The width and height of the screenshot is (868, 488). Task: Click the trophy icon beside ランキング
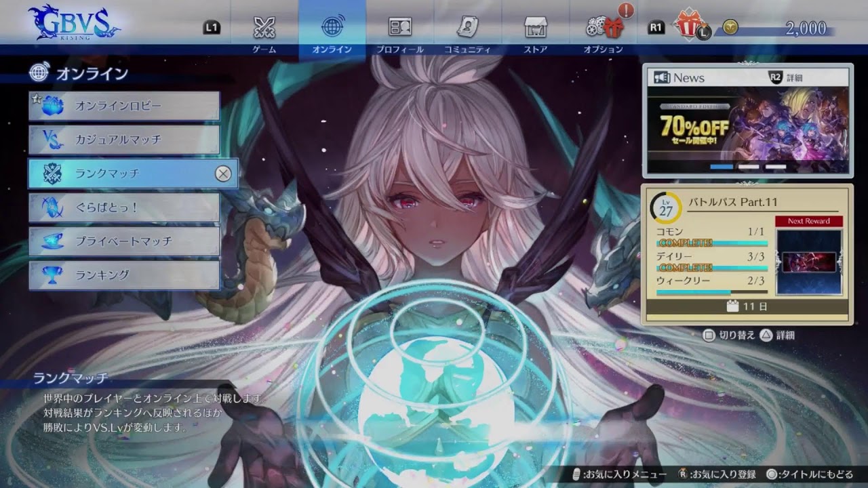click(x=52, y=275)
